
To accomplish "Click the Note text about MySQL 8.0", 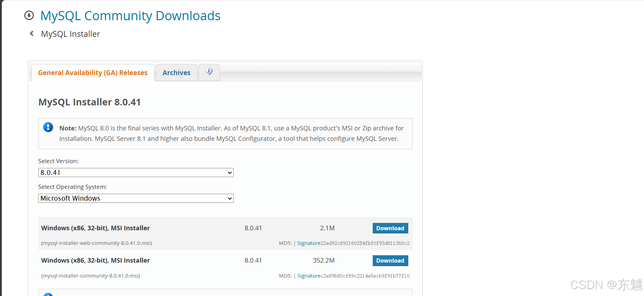I will (232, 134).
